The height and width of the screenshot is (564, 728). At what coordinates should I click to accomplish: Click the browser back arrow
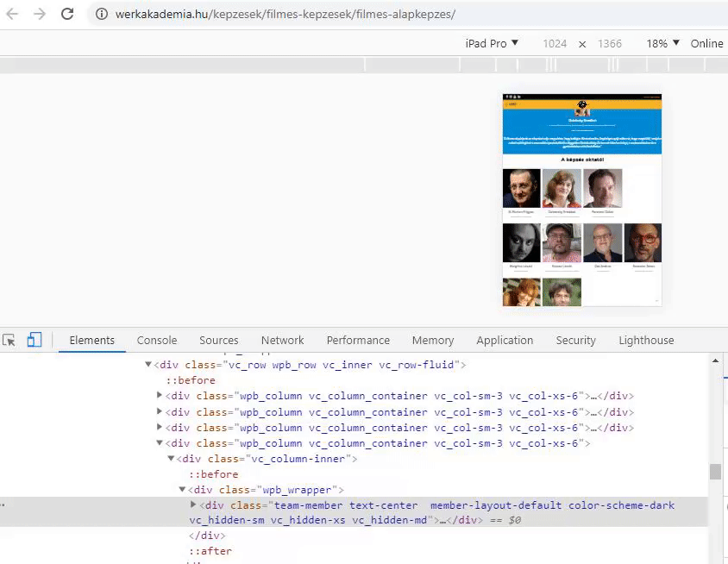(13, 14)
